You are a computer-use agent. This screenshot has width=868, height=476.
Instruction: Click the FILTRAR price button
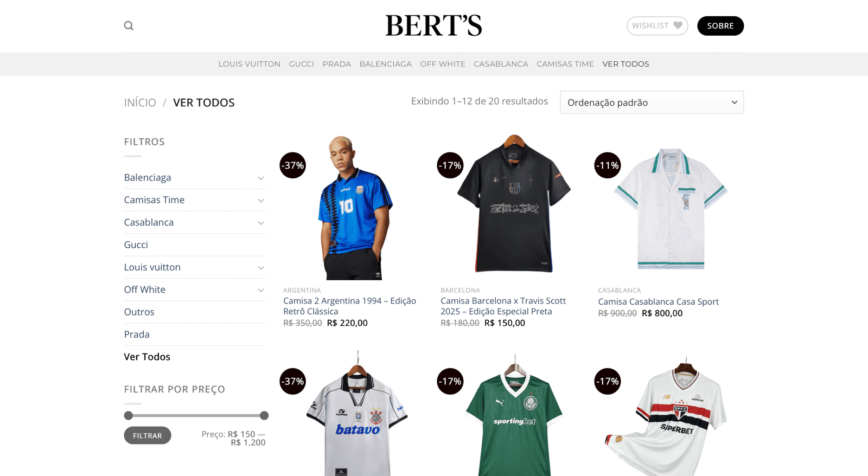pos(148,435)
